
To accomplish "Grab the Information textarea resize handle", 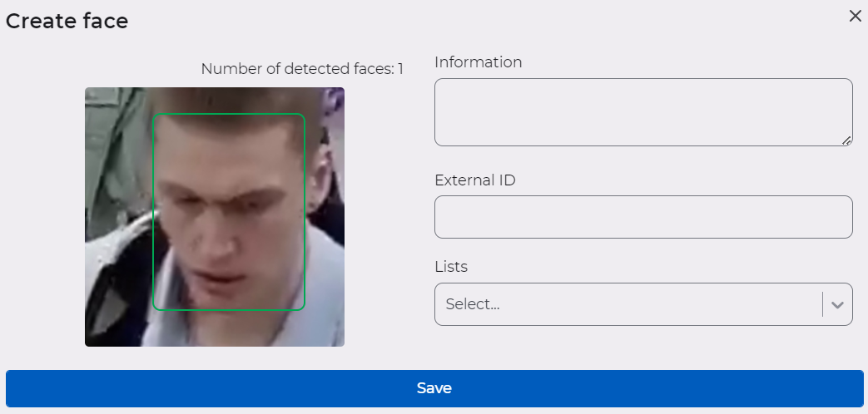I will [846, 140].
